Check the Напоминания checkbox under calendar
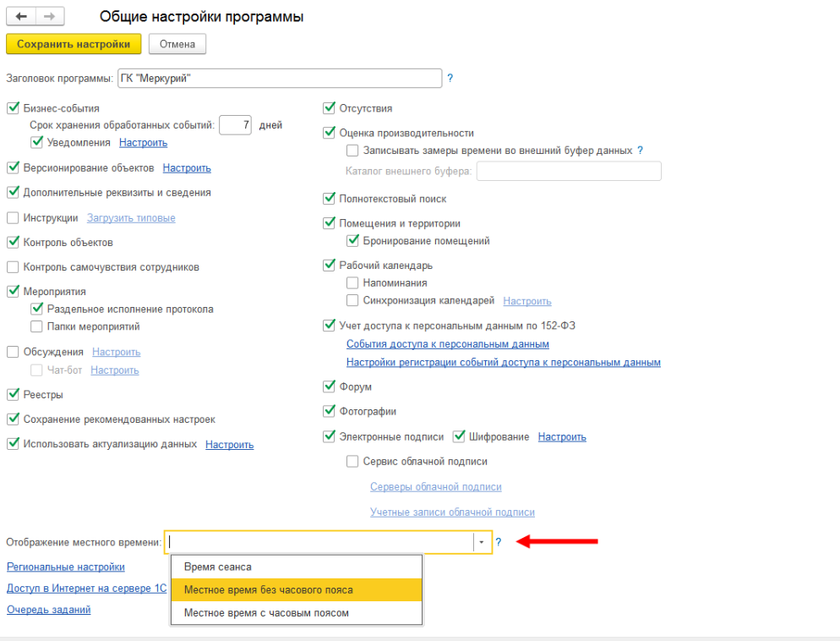 tap(352, 283)
